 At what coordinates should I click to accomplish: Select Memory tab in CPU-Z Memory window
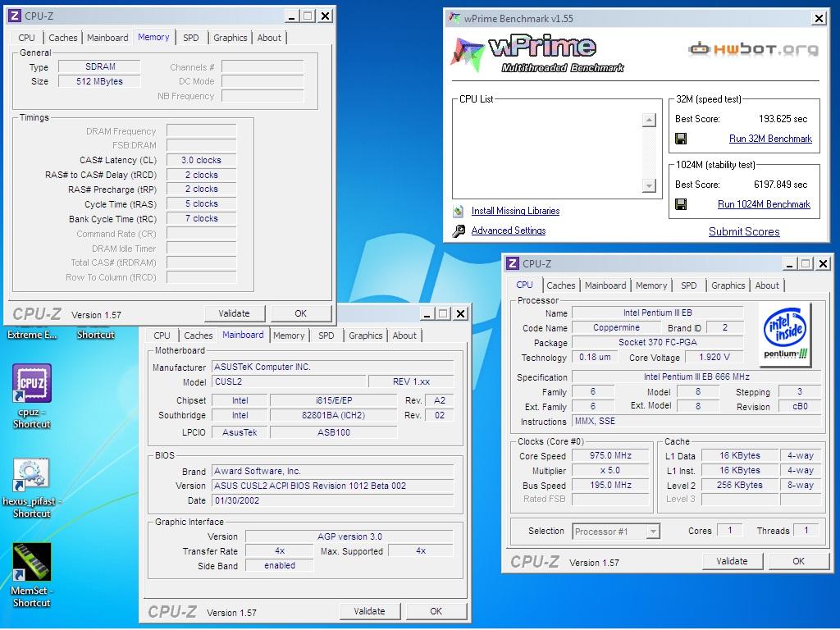pyautogui.click(x=153, y=37)
